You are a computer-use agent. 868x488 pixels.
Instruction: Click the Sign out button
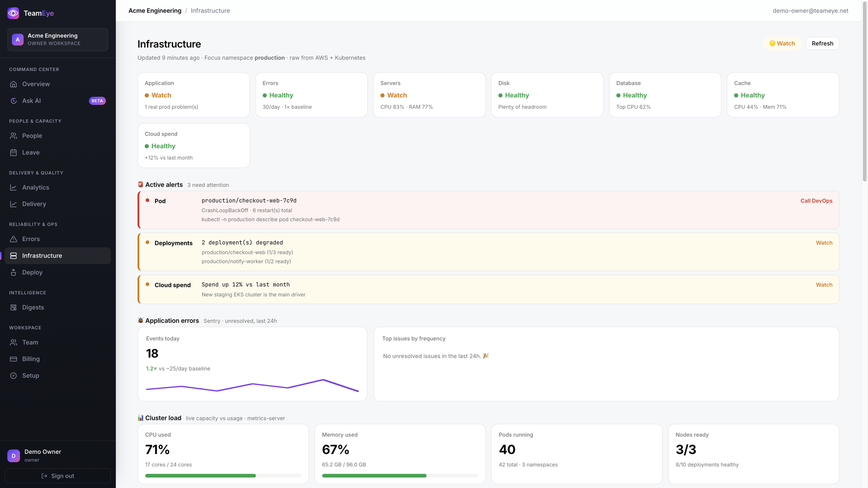pos(58,476)
